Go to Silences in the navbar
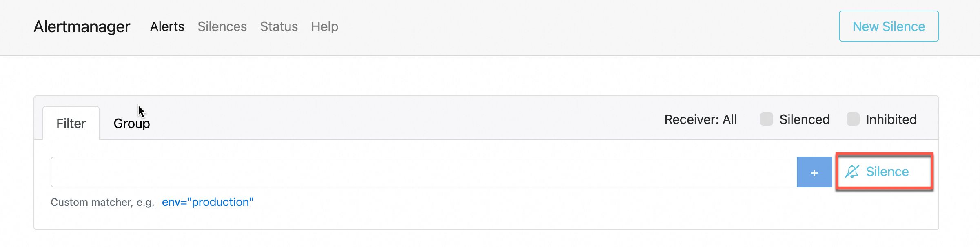Viewport: 980px width, 247px height. [222, 26]
